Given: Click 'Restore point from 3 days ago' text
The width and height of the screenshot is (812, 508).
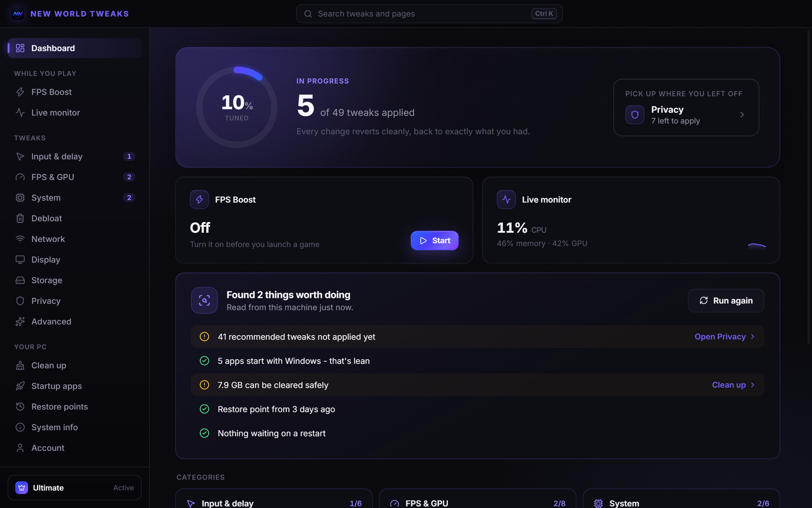Looking at the screenshot, I should click(x=276, y=409).
